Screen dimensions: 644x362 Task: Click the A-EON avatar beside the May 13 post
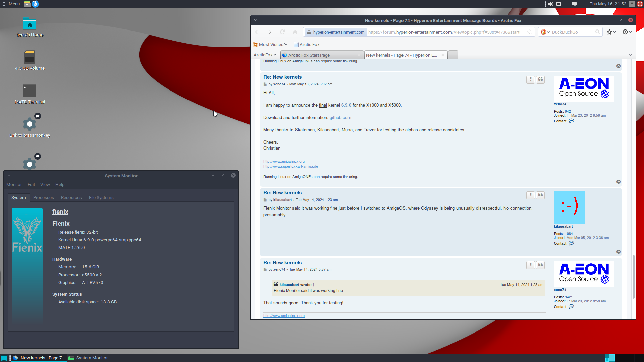[584, 88]
